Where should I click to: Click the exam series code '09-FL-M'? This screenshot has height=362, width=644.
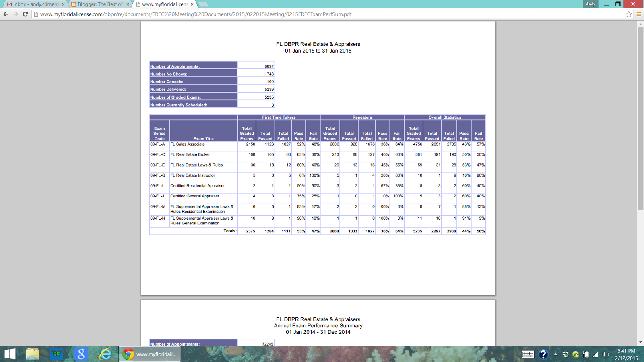(x=158, y=207)
